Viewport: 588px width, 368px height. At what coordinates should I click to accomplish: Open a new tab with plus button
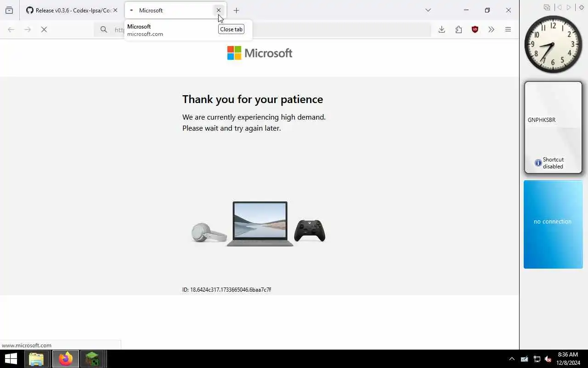tap(236, 10)
